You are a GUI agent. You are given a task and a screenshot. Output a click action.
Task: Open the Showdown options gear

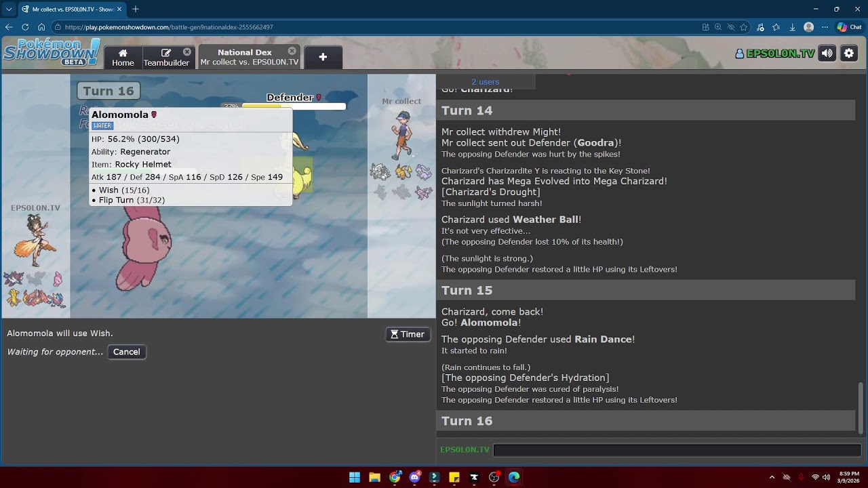pyautogui.click(x=849, y=54)
